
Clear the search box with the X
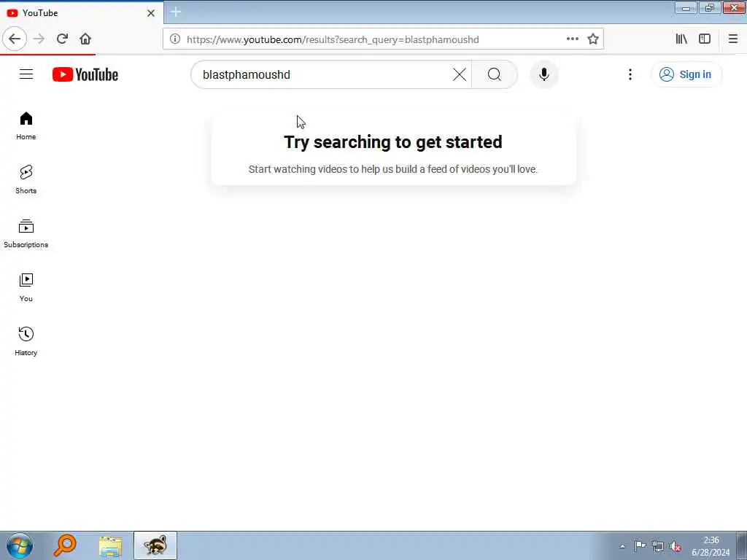tap(460, 74)
